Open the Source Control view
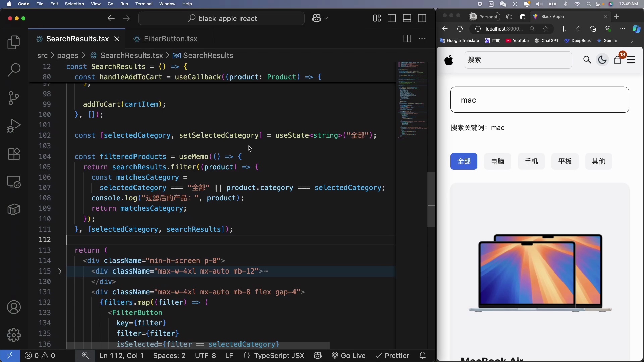 [14, 98]
